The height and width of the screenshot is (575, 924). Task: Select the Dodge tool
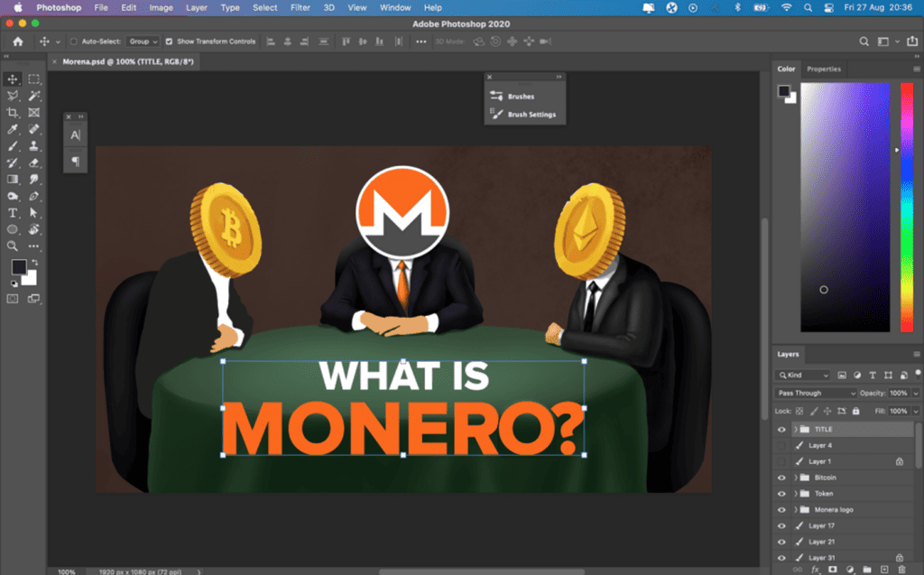coord(13,196)
